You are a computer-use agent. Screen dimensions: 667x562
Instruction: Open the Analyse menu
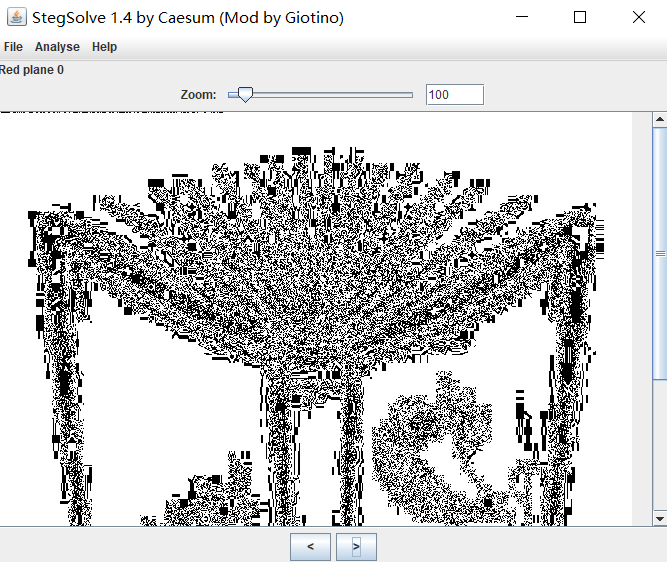coord(57,47)
